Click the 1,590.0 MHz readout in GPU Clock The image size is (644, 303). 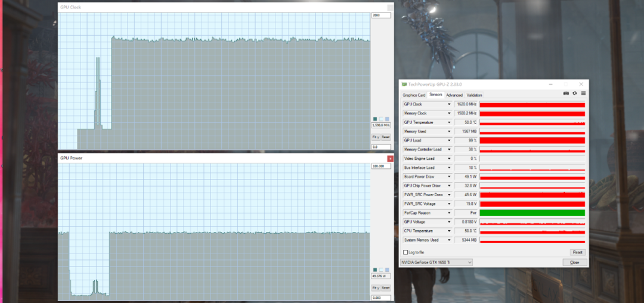[381, 125]
